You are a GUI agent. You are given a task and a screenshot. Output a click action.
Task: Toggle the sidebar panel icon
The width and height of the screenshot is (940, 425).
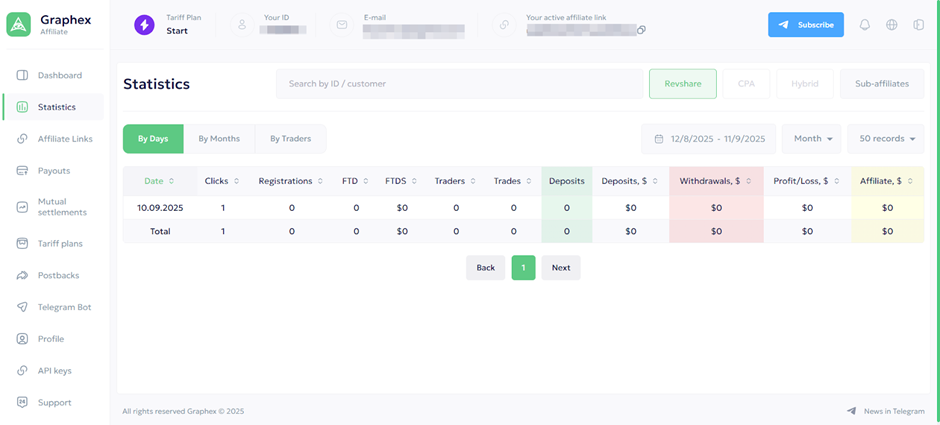[918, 25]
